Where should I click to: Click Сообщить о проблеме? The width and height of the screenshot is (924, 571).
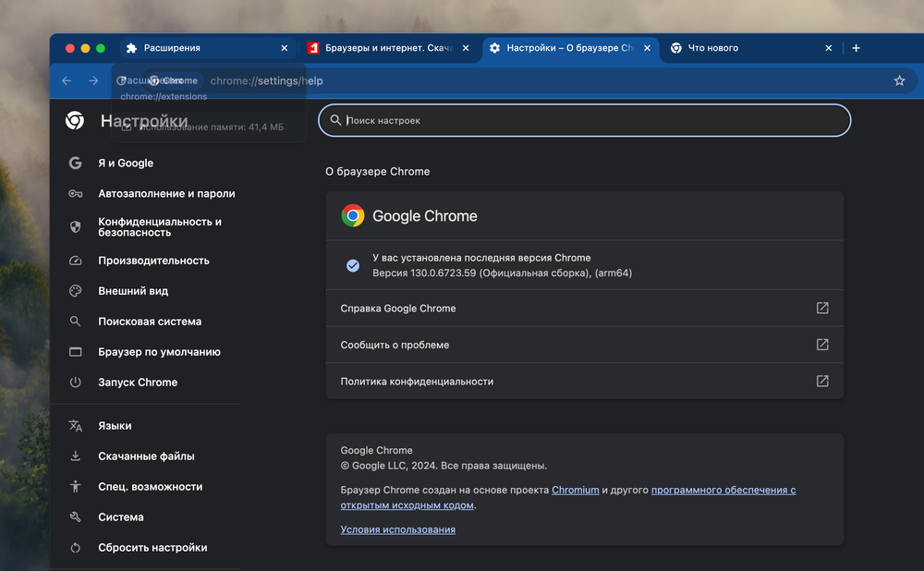(585, 345)
